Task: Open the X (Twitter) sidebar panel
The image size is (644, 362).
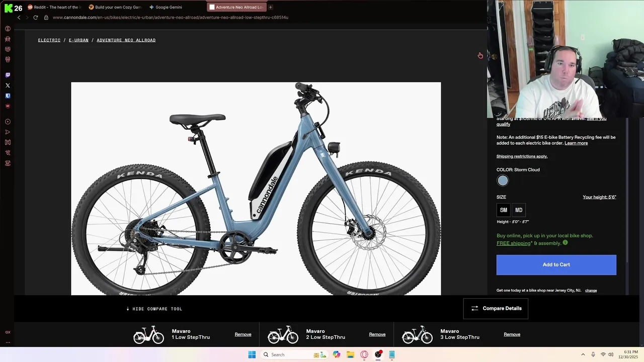Action: pyautogui.click(x=8, y=85)
